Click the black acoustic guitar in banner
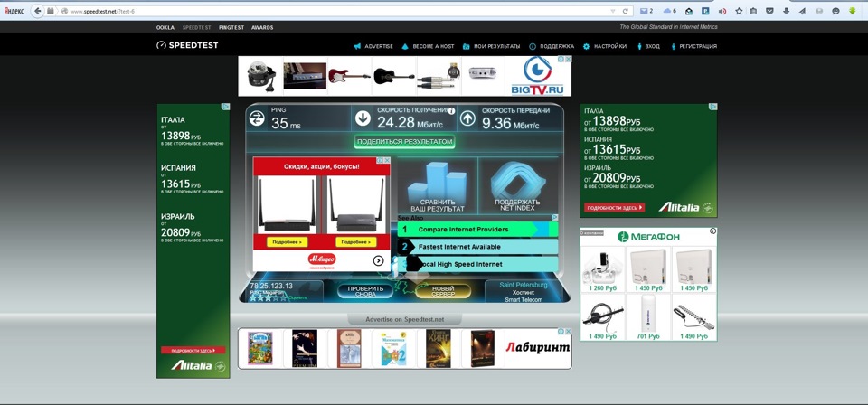868x405 pixels. coord(393,75)
